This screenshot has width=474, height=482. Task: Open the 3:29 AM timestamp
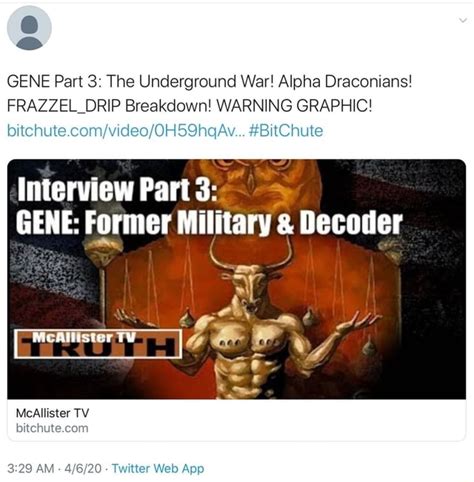click(x=30, y=468)
